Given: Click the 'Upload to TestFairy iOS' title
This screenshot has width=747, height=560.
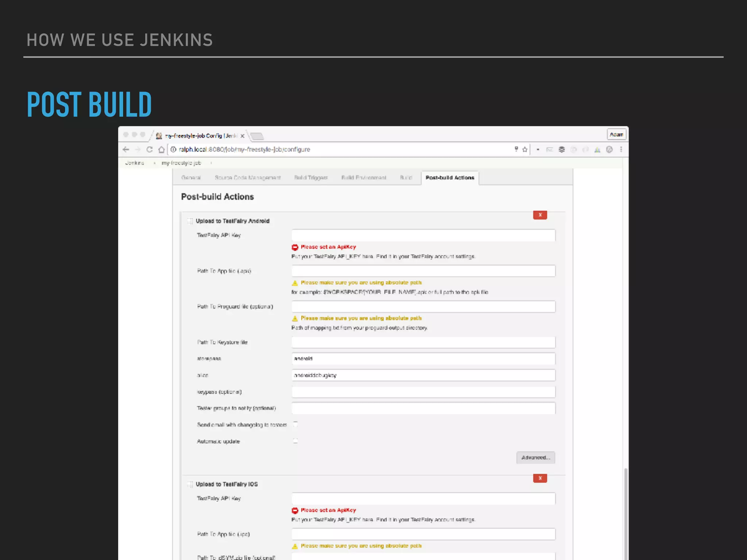Looking at the screenshot, I should click(x=227, y=484).
